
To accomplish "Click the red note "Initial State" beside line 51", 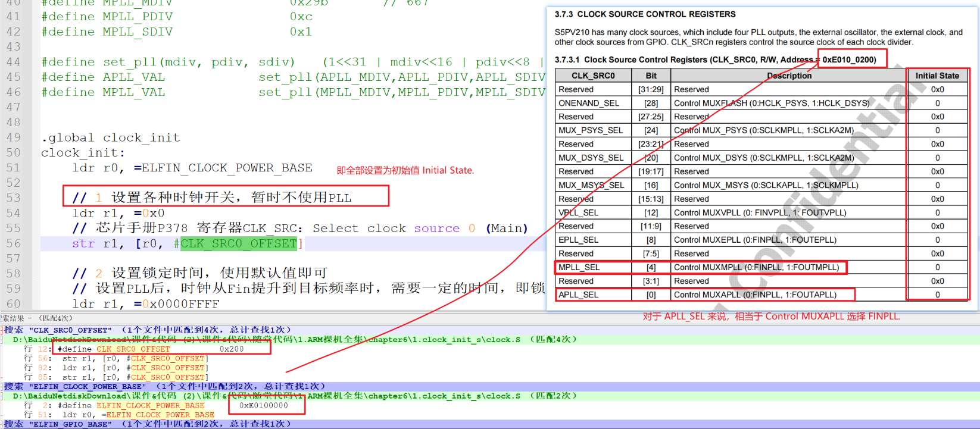I will (405, 170).
